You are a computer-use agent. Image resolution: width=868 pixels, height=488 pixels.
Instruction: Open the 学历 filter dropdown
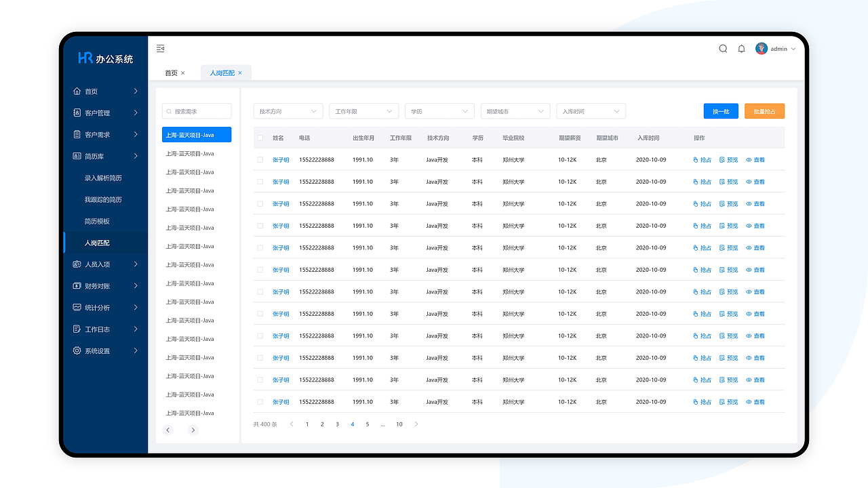439,111
